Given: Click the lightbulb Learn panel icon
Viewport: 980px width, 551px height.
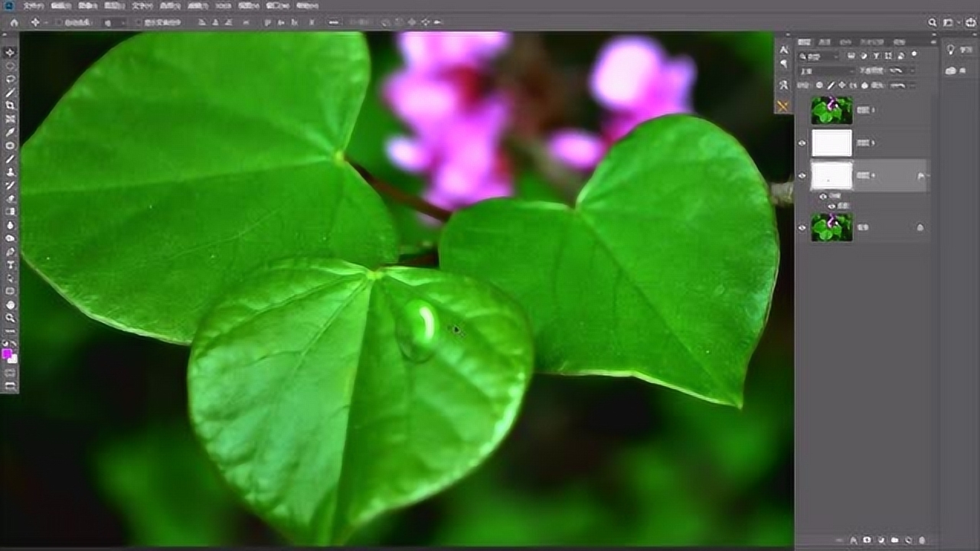Looking at the screenshot, I should point(951,50).
